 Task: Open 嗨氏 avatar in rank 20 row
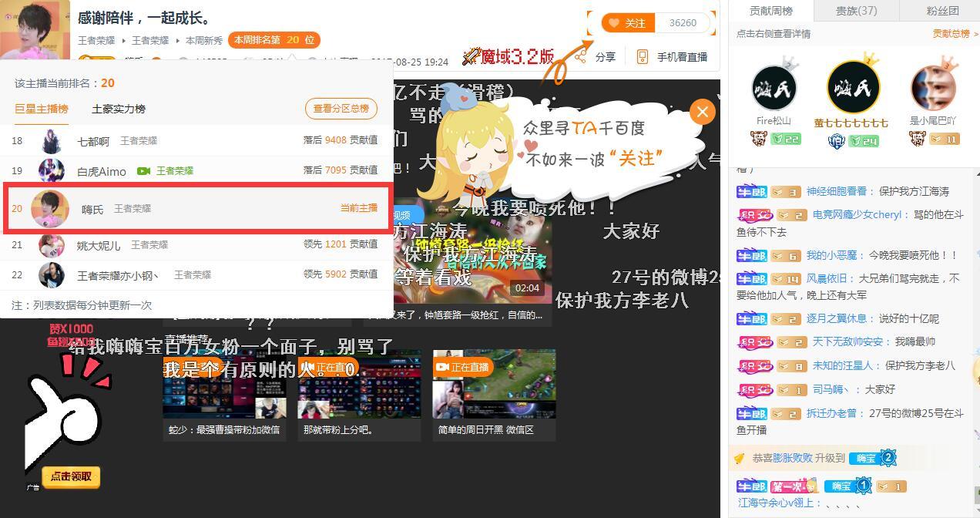pos(50,208)
